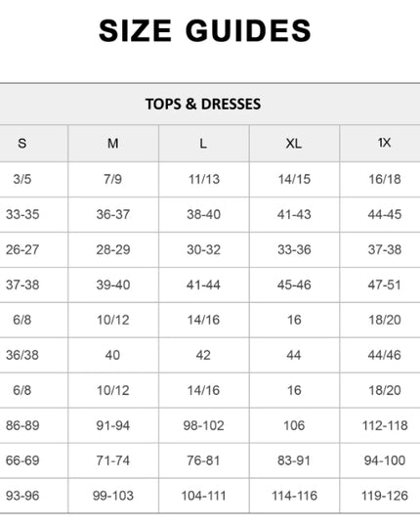Screen dimensions: 420x525
Task: Select the 11/13 cell under L
Action: 204,179
